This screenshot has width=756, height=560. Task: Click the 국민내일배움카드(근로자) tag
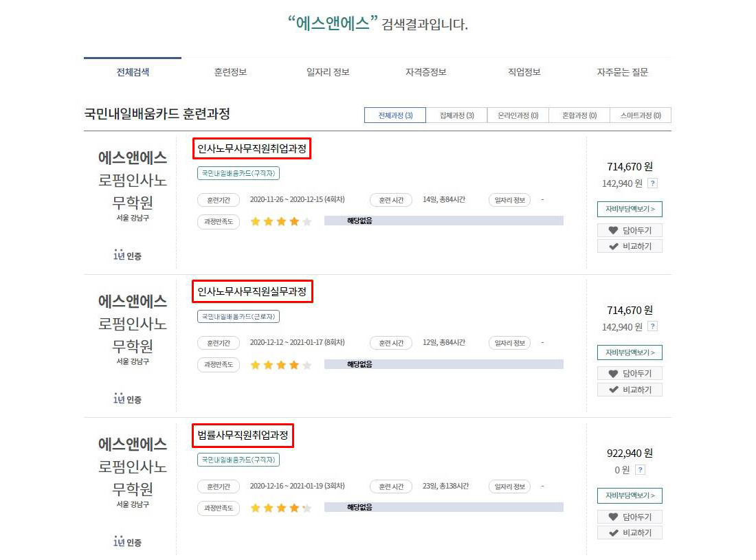pos(238,317)
